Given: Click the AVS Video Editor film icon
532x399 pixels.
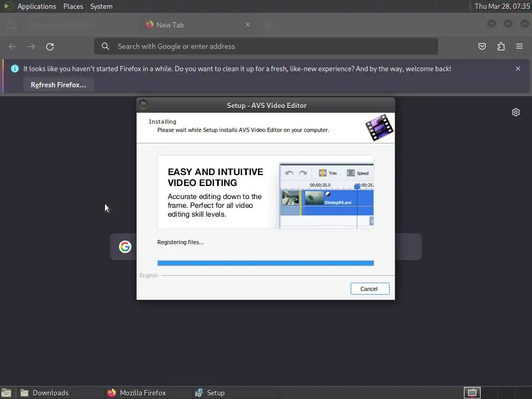Looking at the screenshot, I should (379, 128).
